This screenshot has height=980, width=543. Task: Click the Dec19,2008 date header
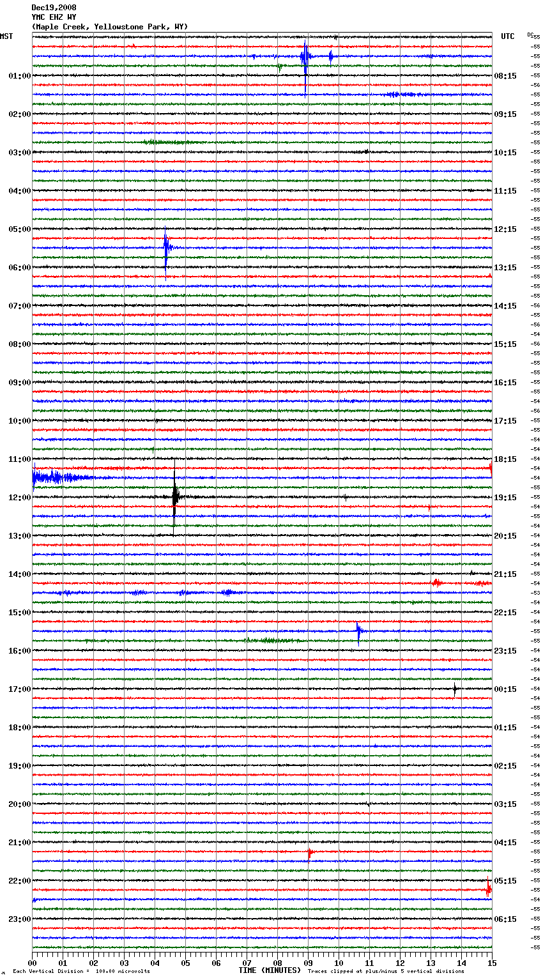54,8
